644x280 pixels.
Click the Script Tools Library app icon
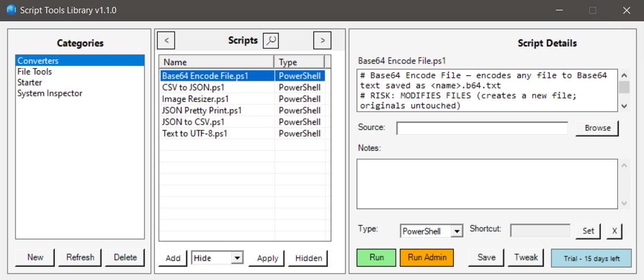coord(12,10)
